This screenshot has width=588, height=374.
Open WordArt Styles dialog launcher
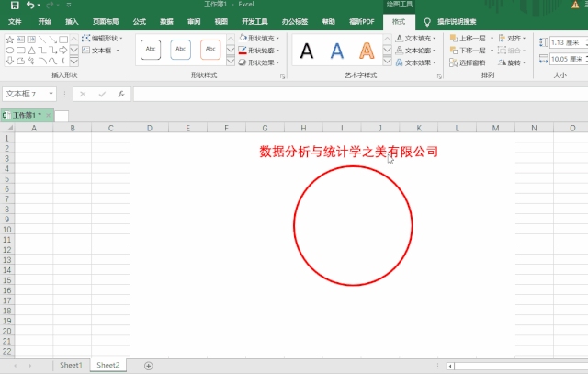coord(439,76)
